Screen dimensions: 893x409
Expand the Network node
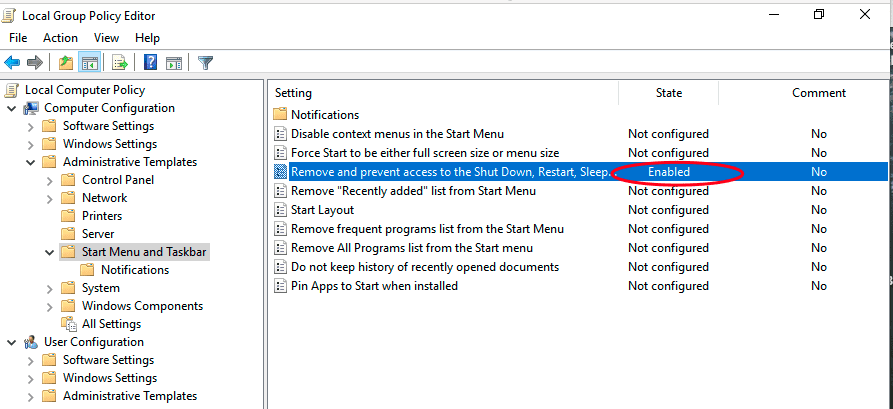50,199
